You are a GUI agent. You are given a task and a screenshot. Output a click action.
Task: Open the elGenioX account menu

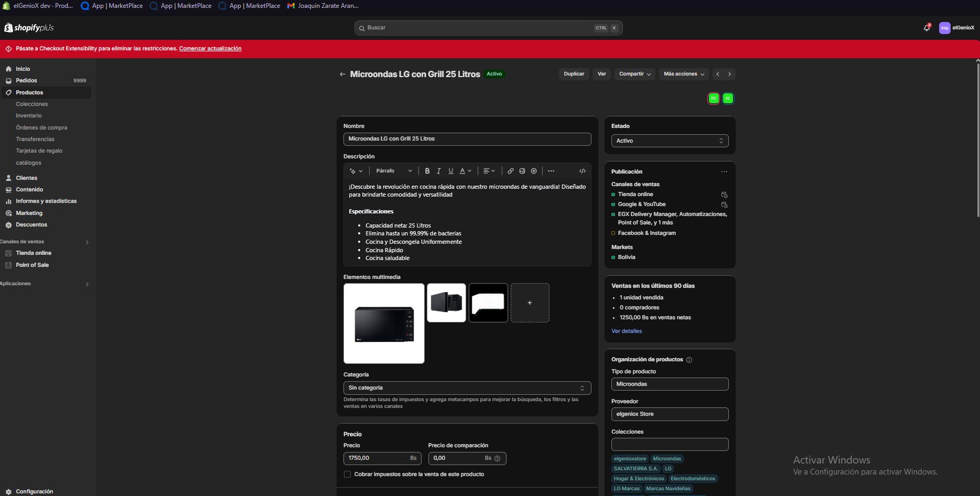point(957,28)
